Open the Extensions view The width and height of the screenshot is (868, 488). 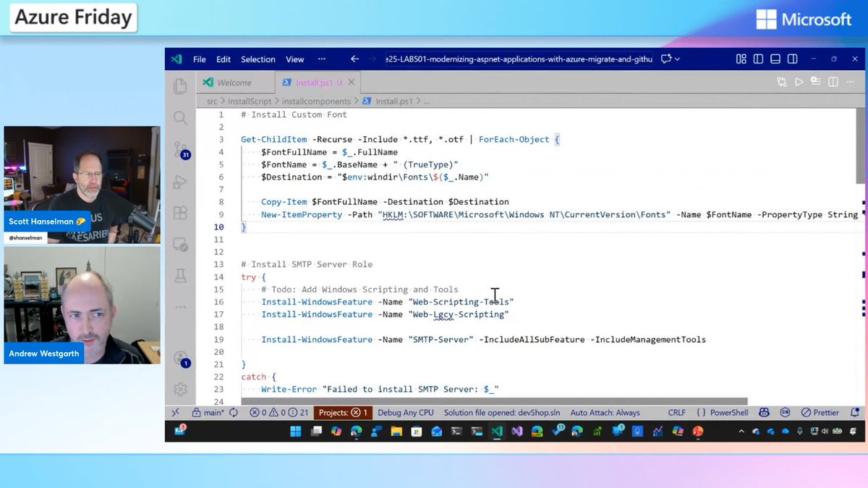(180, 213)
